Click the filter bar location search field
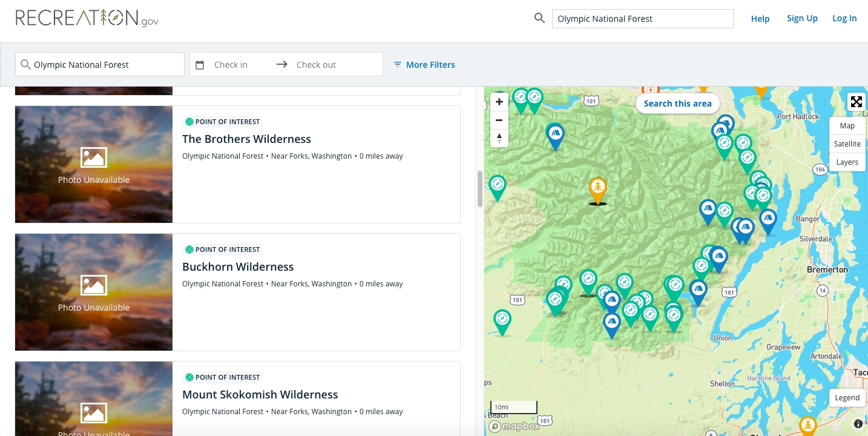868x436 pixels. (100, 64)
